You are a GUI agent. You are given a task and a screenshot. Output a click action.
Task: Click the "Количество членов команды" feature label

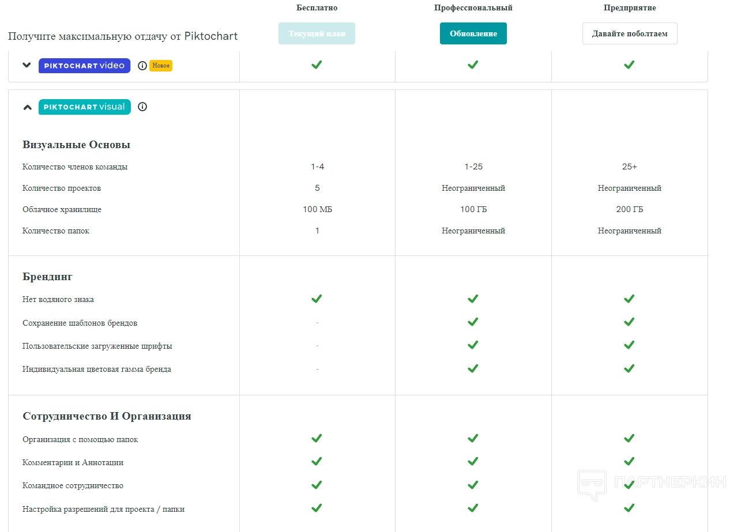pos(75,167)
